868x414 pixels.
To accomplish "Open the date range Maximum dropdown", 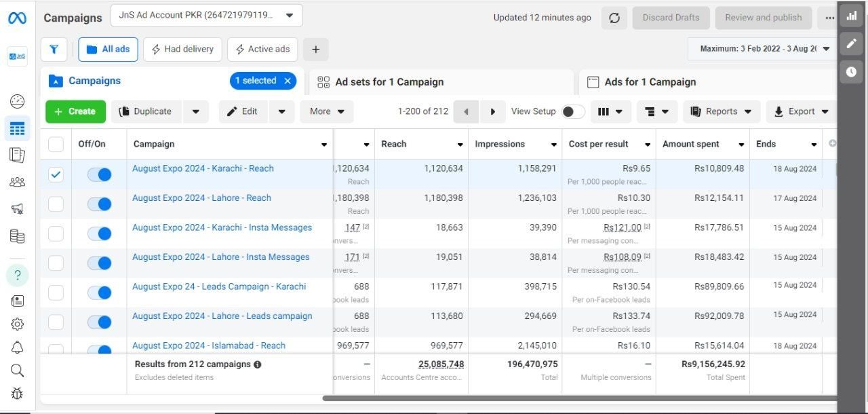I will point(762,49).
